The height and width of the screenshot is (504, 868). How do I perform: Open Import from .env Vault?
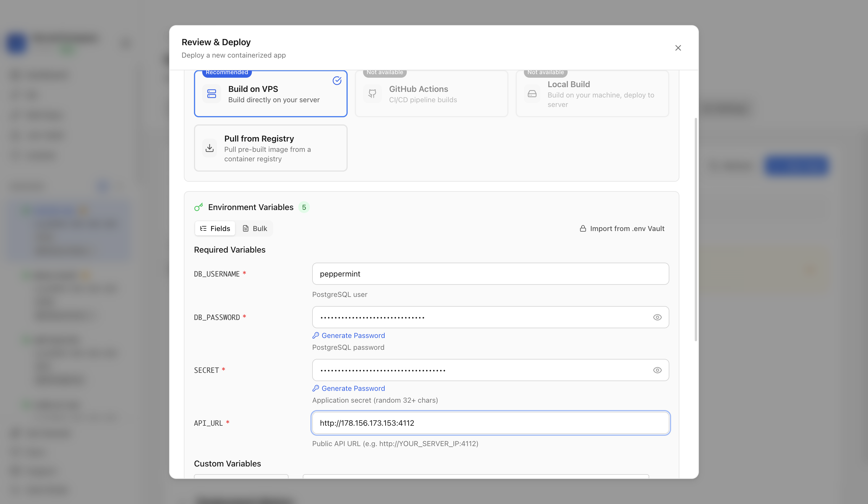pyautogui.click(x=622, y=229)
